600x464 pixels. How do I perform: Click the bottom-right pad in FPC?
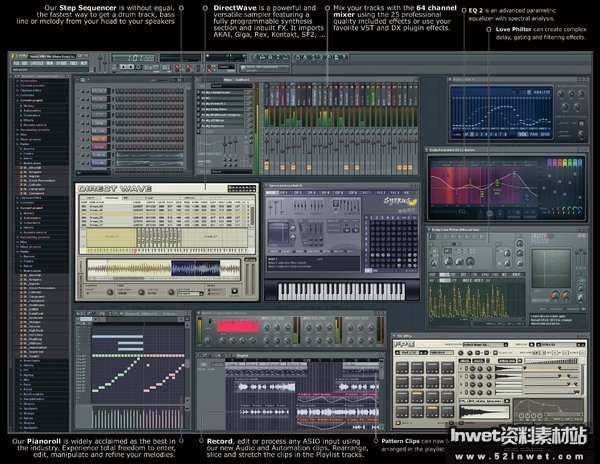tap(447, 412)
